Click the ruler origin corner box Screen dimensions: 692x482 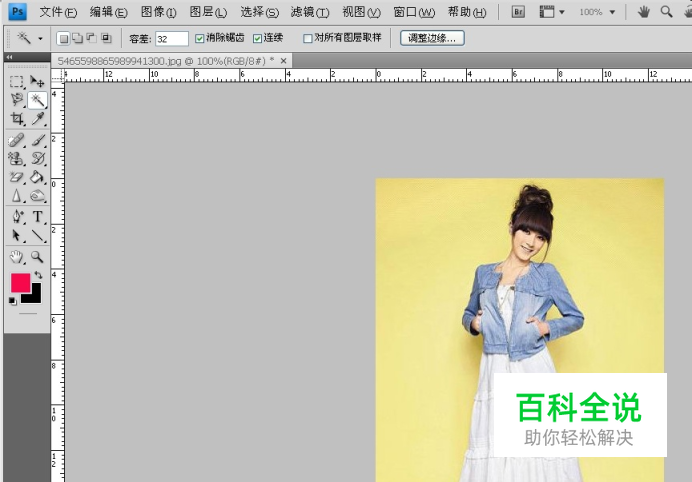click(x=58, y=75)
